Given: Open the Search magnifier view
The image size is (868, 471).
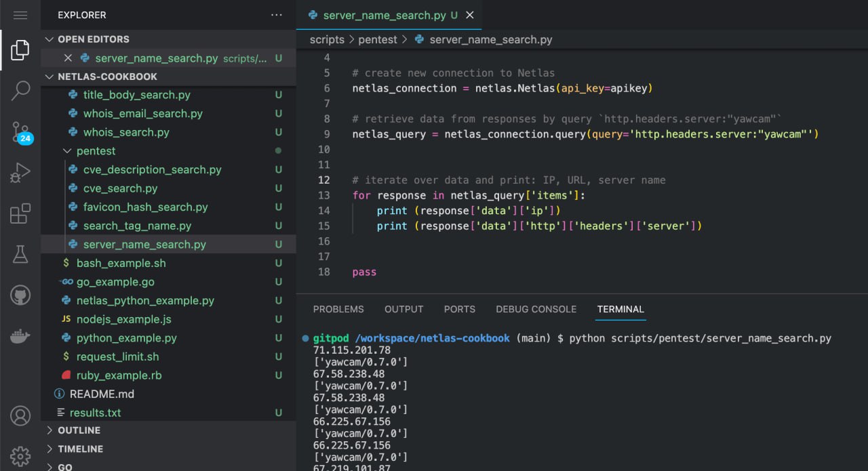Looking at the screenshot, I should (x=20, y=90).
